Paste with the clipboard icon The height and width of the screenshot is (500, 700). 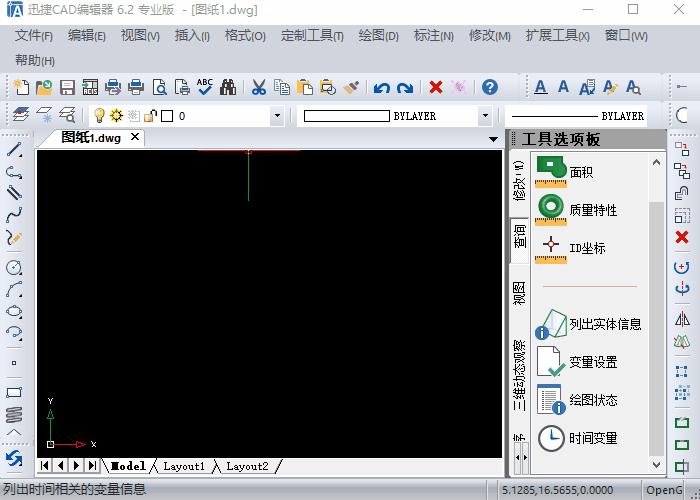click(304, 87)
